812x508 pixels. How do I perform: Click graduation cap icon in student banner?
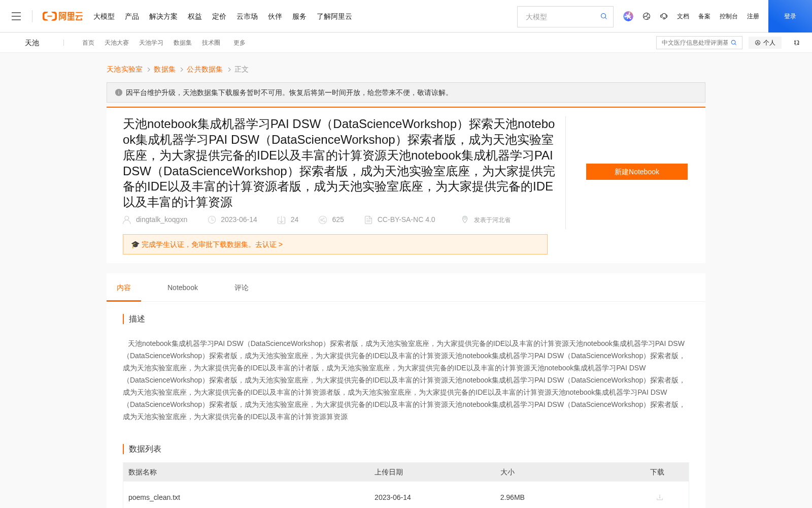[135, 244]
